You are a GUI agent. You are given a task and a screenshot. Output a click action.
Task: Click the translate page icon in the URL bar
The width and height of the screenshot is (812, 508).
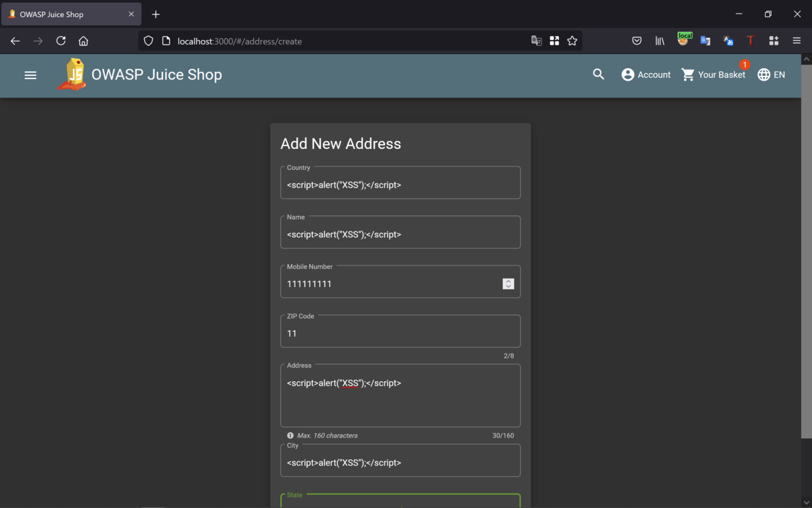[x=537, y=41]
